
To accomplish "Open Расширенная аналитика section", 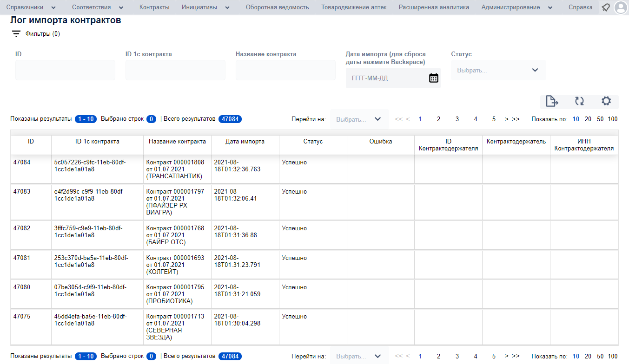I will [434, 7].
